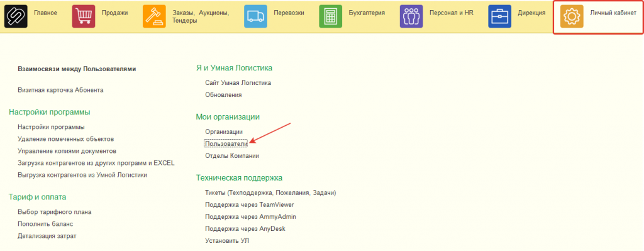Click the orange gear Личный кабинет icon

click(x=572, y=16)
